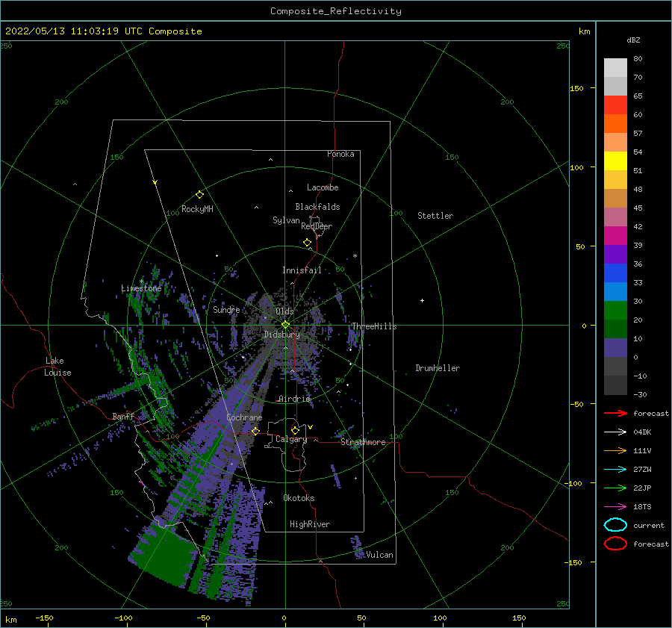Click the asterisk marker above Limestone
Screen dimensions: 672x628
click(141, 282)
